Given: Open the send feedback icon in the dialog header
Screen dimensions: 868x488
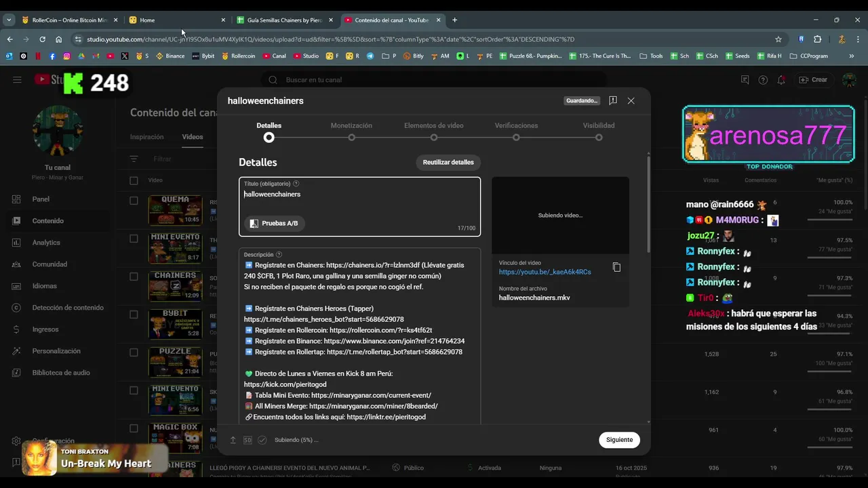Looking at the screenshot, I should click(613, 100).
